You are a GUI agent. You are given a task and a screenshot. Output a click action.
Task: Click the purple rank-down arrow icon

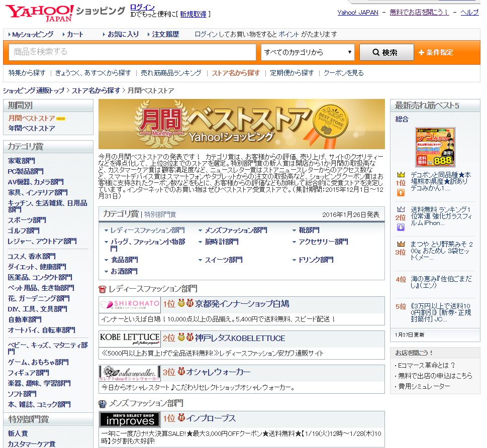point(401,227)
